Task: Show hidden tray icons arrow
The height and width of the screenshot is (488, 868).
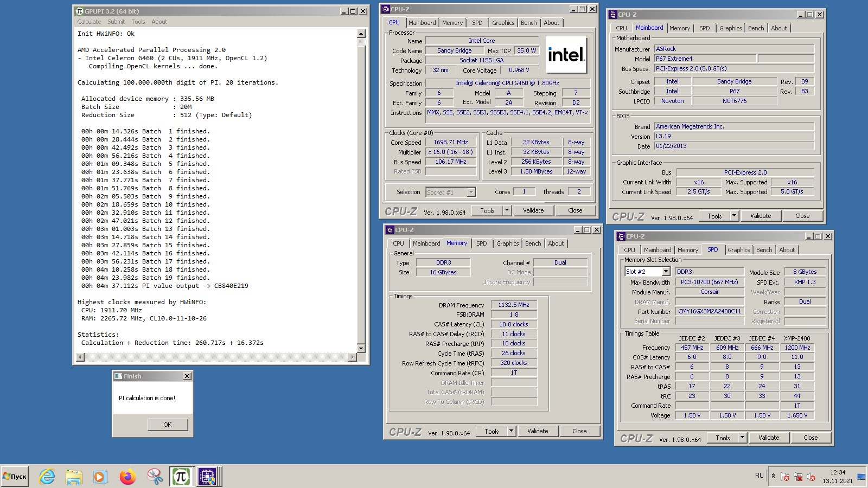Action: point(773,476)
